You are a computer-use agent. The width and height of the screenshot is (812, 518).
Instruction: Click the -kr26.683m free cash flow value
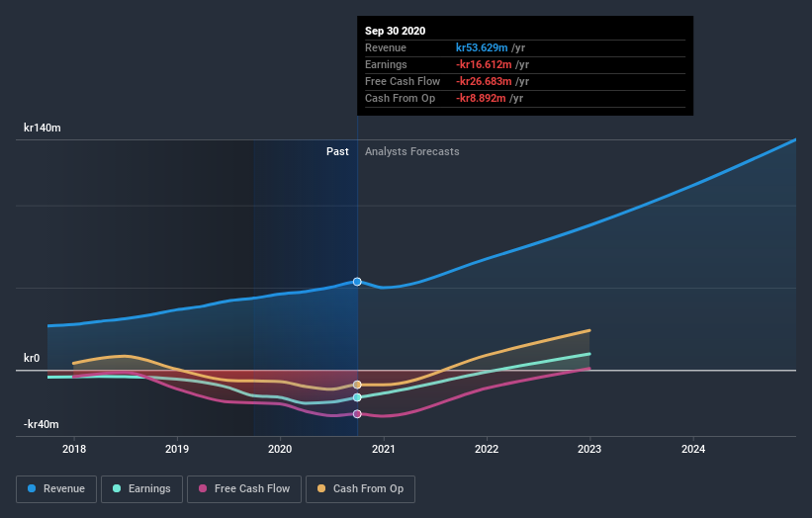click(x=484, y=81)
